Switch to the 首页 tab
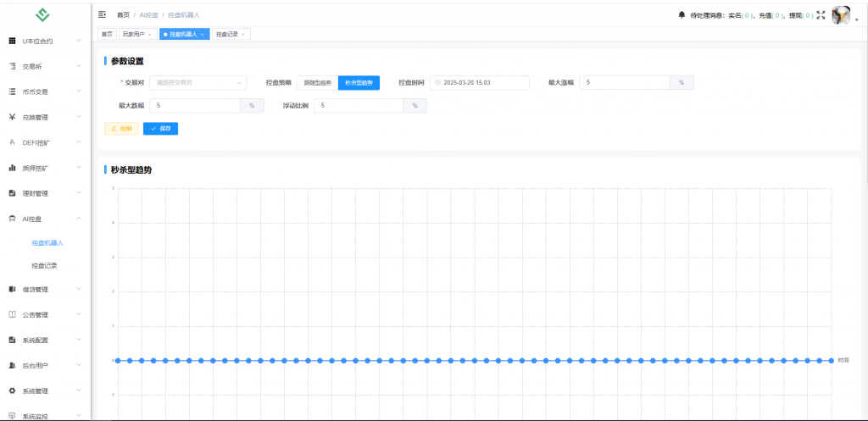868x421 pixels. coord(107,34)
